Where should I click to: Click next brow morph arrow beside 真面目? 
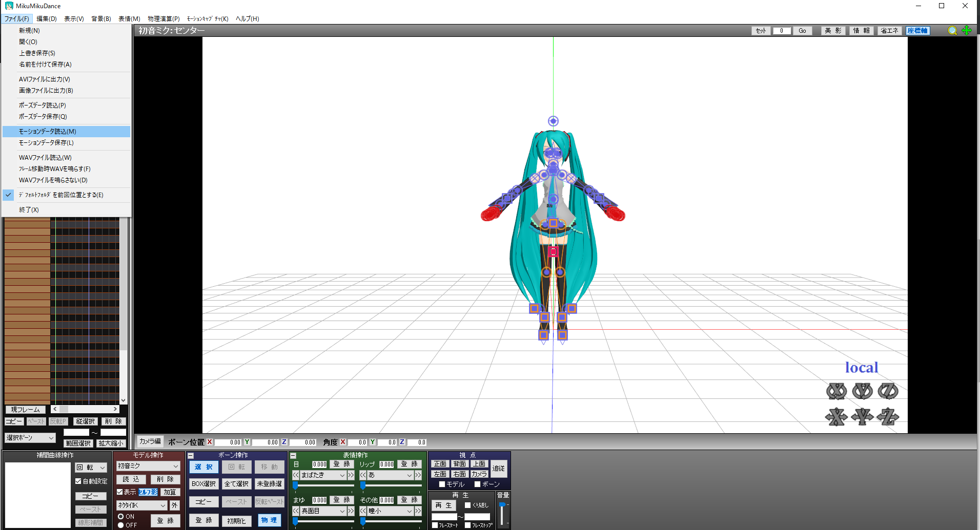(351, 511)
